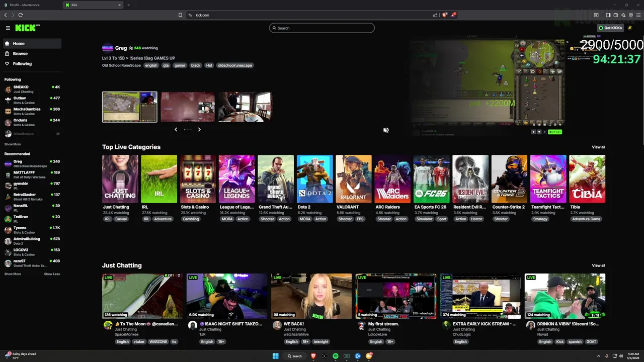The height and width of the screenshot is (362, 644).
Task: Select the second featured stream thumbnail
Action: click(188, 107)
